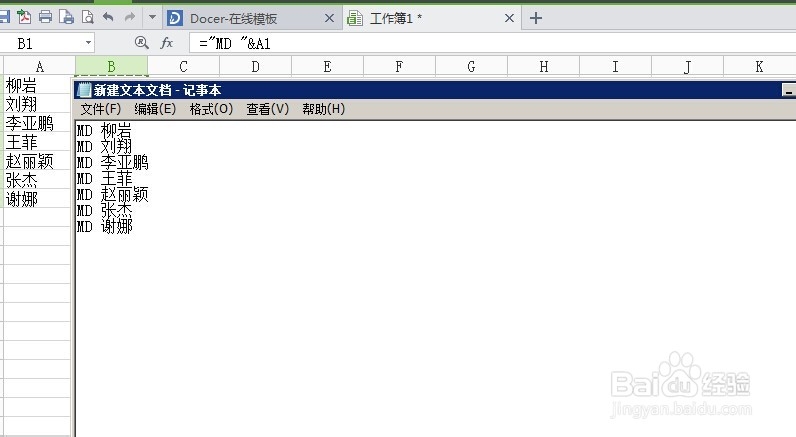Open Notepad 格式(O) menu
The height and width of the screenshot is (437, 796).
coord(211,109)
